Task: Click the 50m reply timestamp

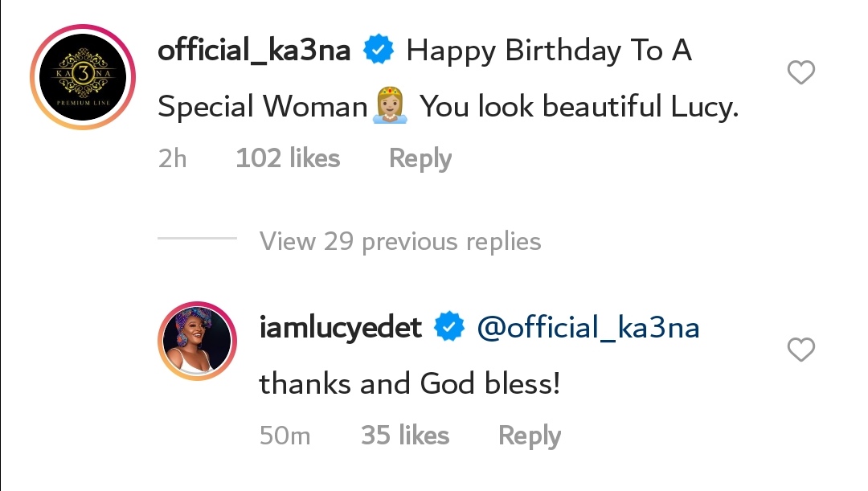Action: [285, 436]
